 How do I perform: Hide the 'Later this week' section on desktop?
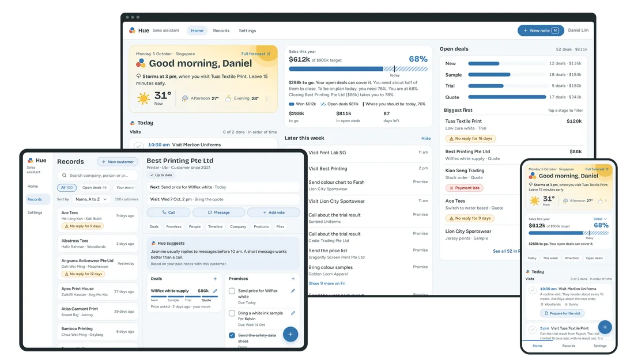tap(426, 138)
